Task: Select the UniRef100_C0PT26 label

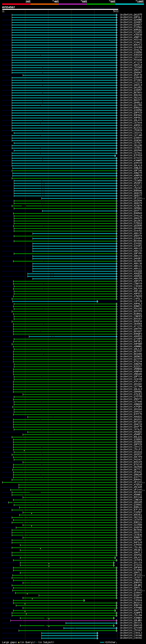Action: point(131,301)
